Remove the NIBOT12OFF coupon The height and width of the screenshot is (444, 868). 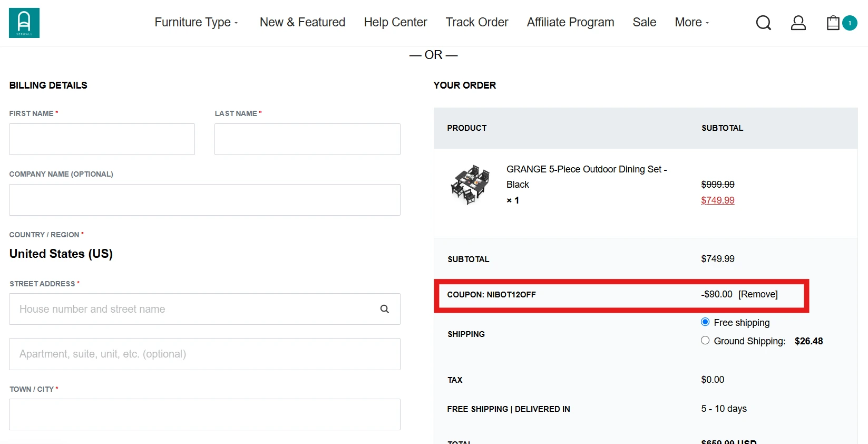click(758, 294)
